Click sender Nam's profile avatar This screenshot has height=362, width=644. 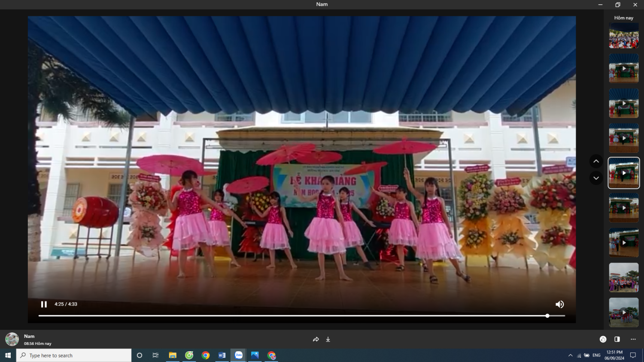[12, 339]
